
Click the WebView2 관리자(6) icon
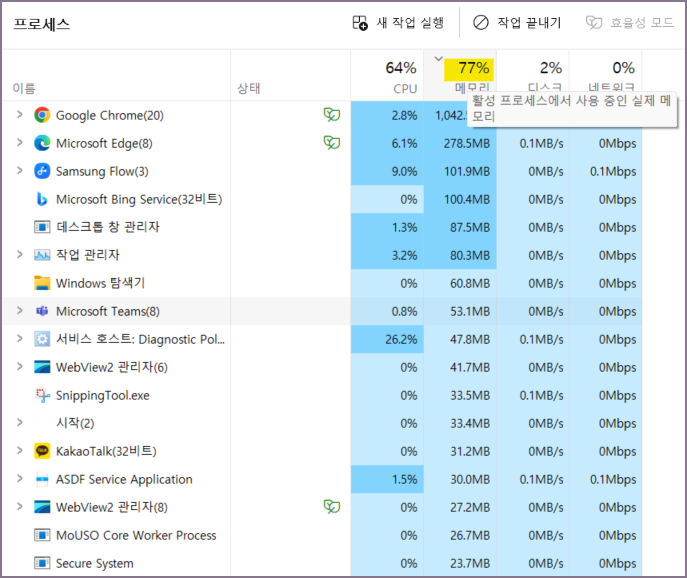[x=42, y=367]
